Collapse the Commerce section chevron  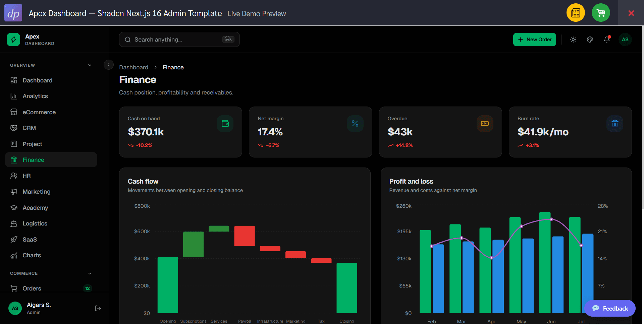pyautogui.click(x=90, y=273)
